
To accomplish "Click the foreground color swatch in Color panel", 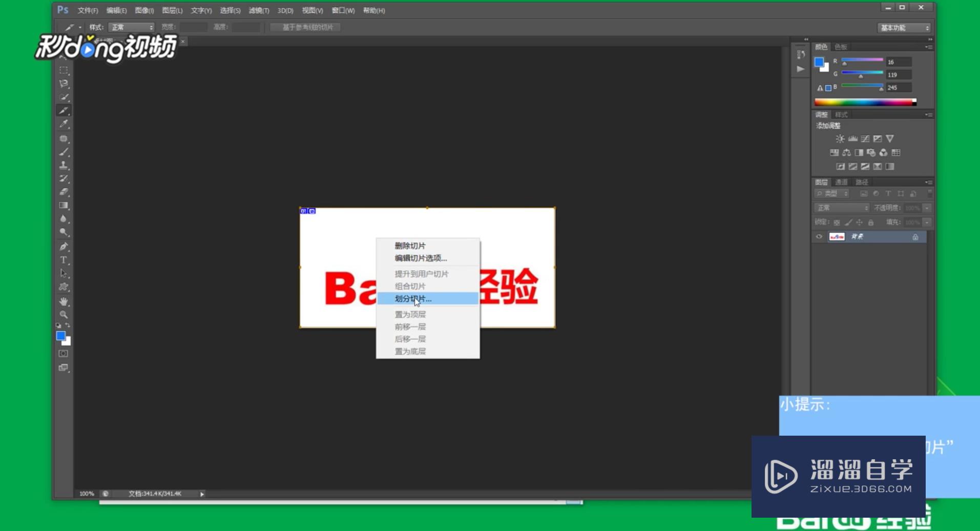I will (x=819, y=63).
